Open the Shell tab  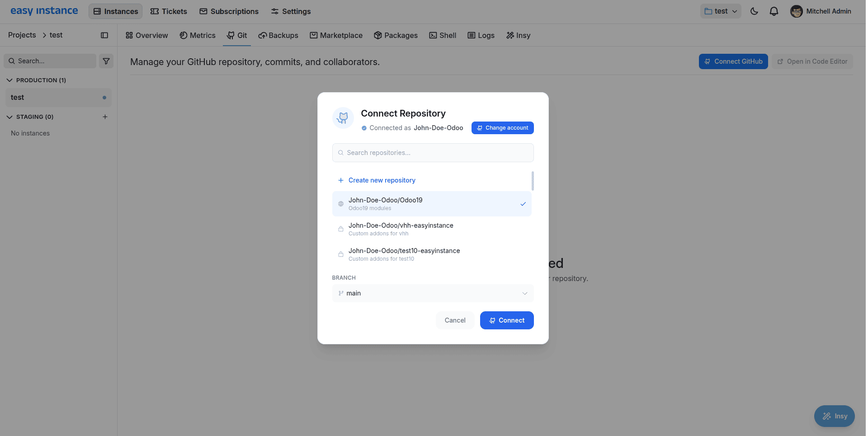click(443, 35)
